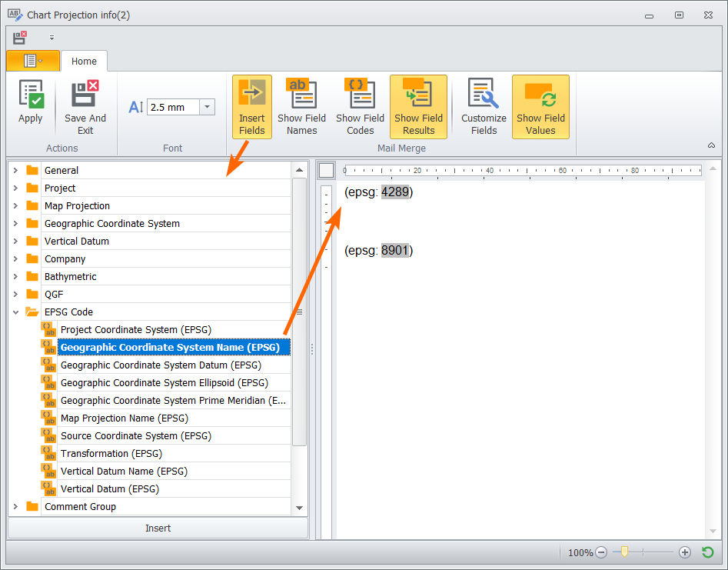The height and width of the screenshot is (570, 728).
Task: Click the zoom in plus icon
Action: pos(685,552)
